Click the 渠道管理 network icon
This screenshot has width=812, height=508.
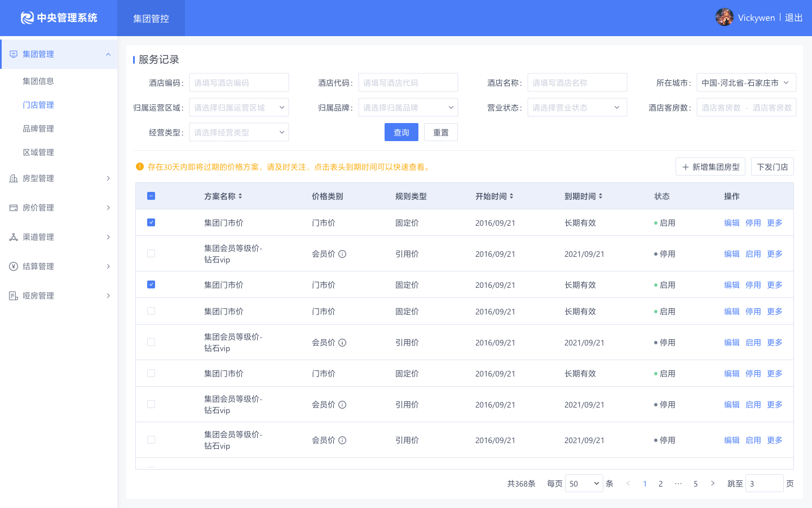[14, 237]
